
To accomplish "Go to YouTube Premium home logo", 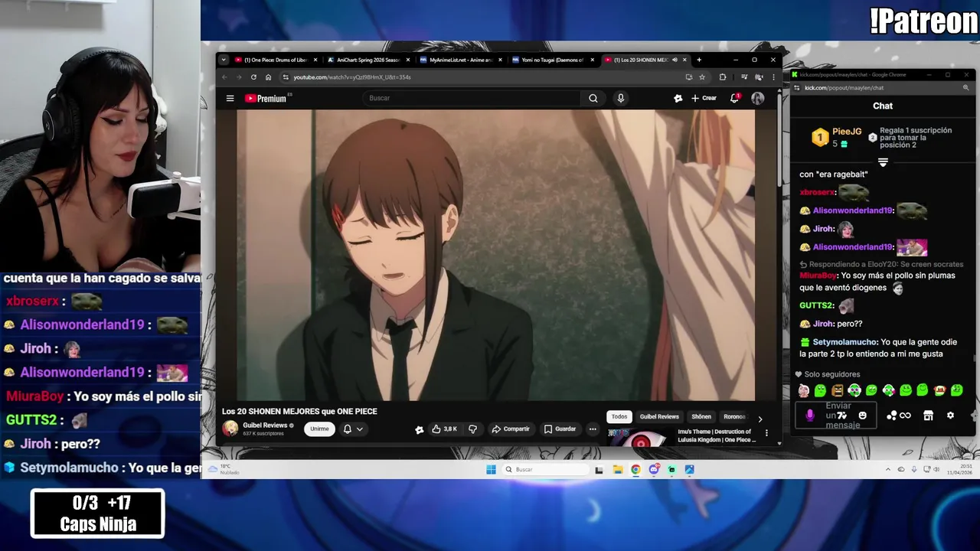I will coord(265,98).
